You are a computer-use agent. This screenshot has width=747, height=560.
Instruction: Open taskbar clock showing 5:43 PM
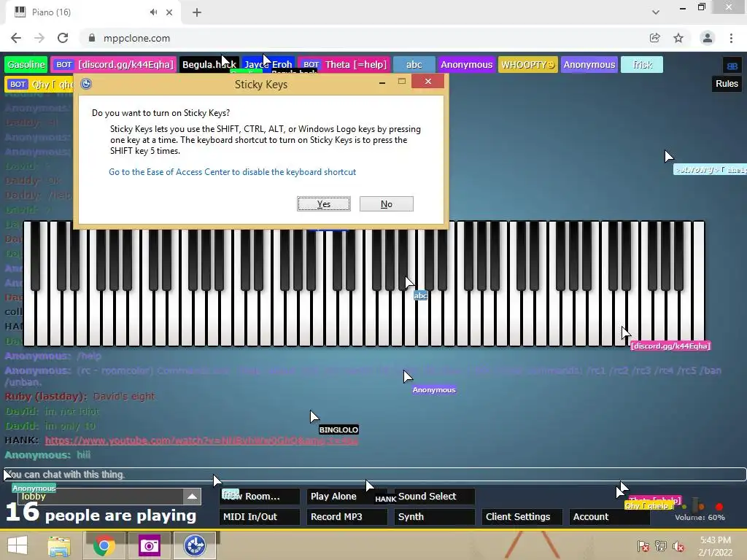tap(715, 546)
